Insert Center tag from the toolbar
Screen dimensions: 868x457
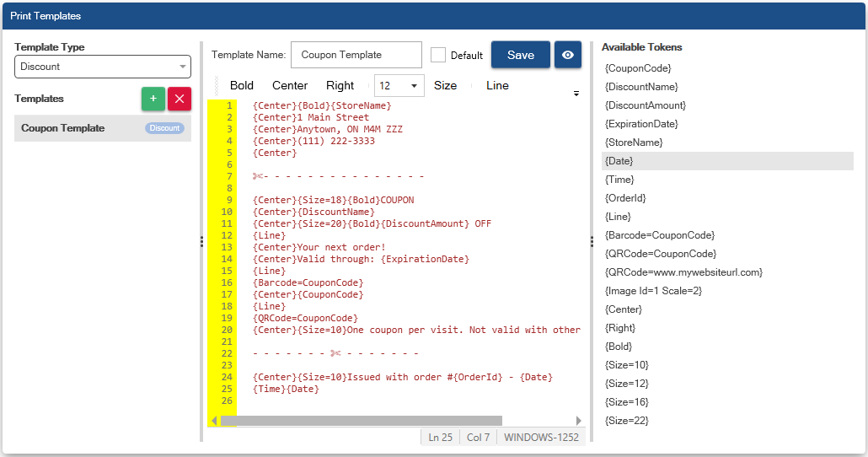(290, 86)
